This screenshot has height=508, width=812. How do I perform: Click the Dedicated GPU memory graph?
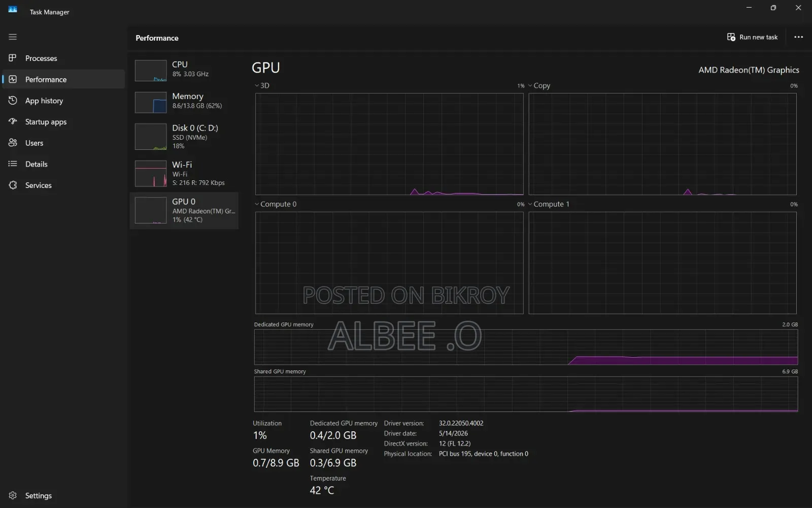coord(526,347)
